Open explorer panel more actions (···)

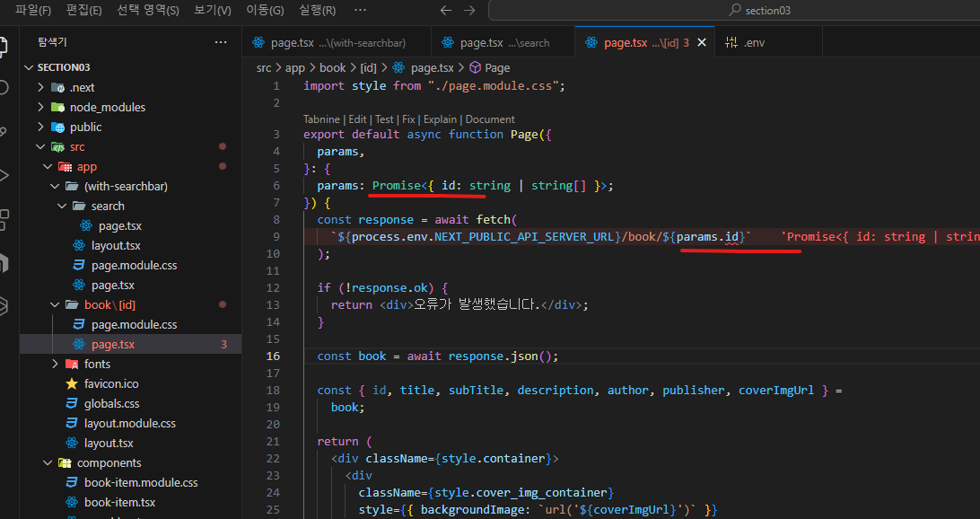pos(221,42)
